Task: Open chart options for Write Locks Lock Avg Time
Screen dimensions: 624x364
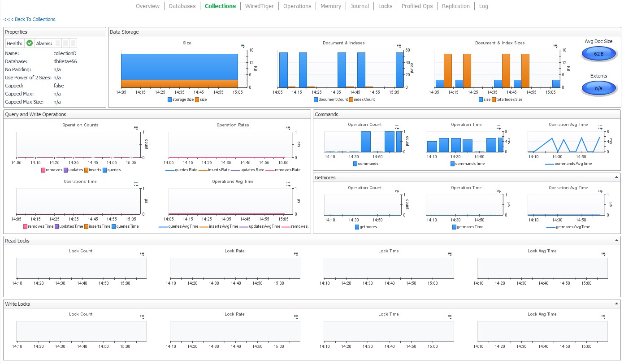Action: pyautogui.click(x=603, y=316)
